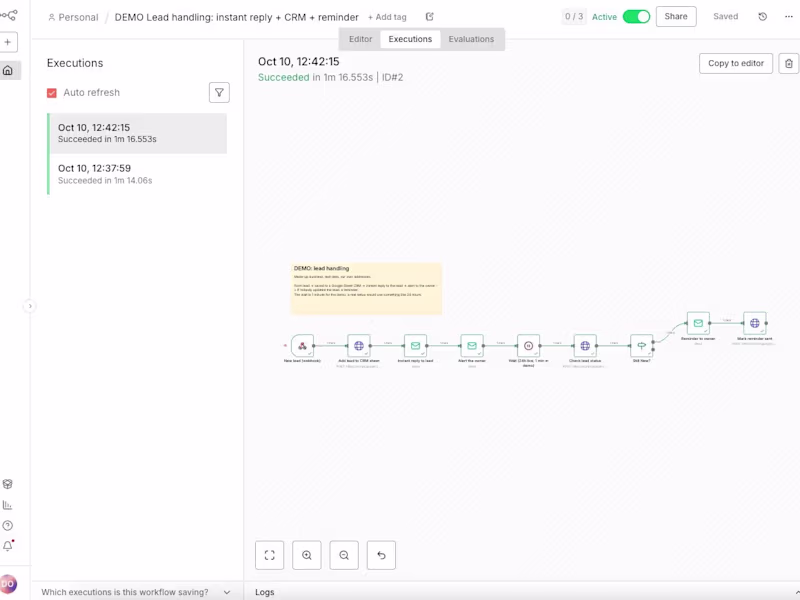Select the Alert the owner email node

point(472,346)
